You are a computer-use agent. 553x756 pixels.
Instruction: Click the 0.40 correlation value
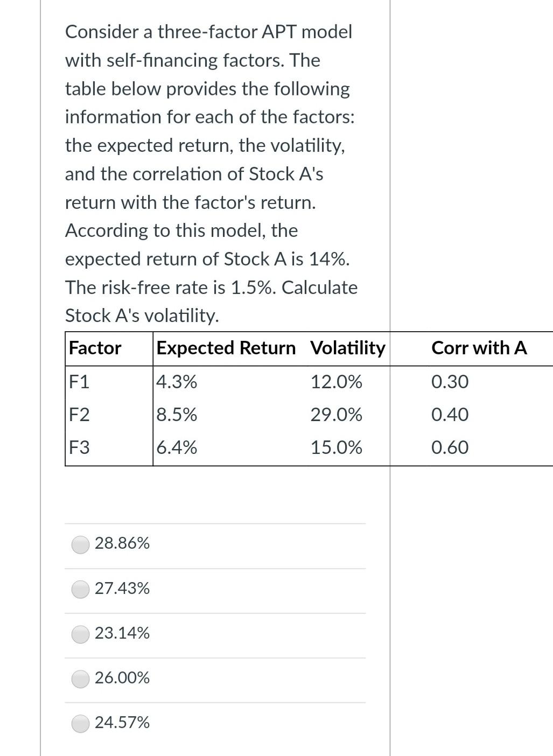(450, 415)
